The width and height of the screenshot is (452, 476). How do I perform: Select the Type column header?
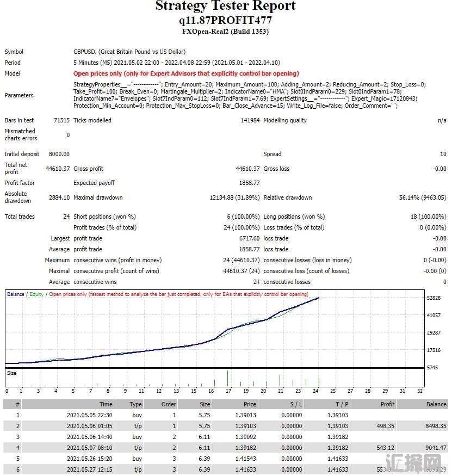pos(135,404)
